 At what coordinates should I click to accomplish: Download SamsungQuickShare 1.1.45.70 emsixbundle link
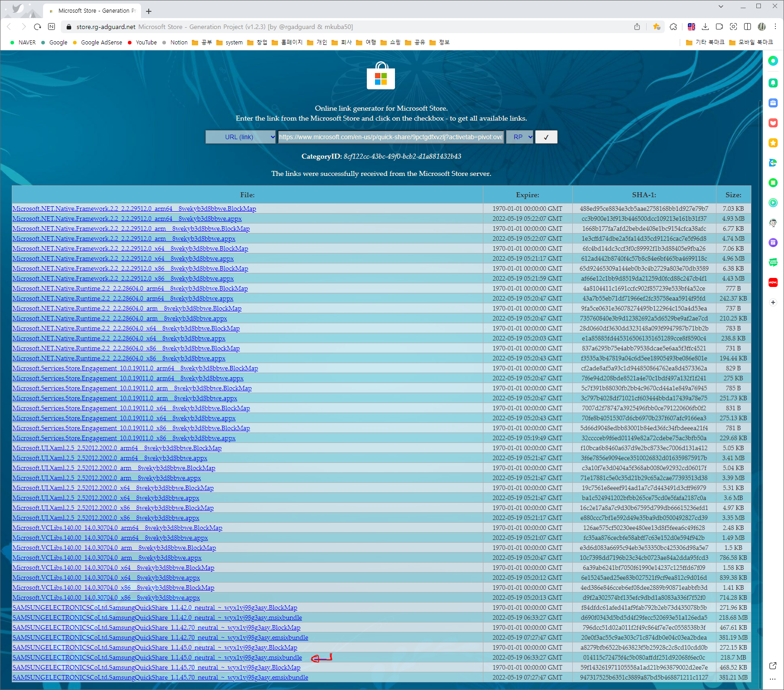(x=161, y=677)
